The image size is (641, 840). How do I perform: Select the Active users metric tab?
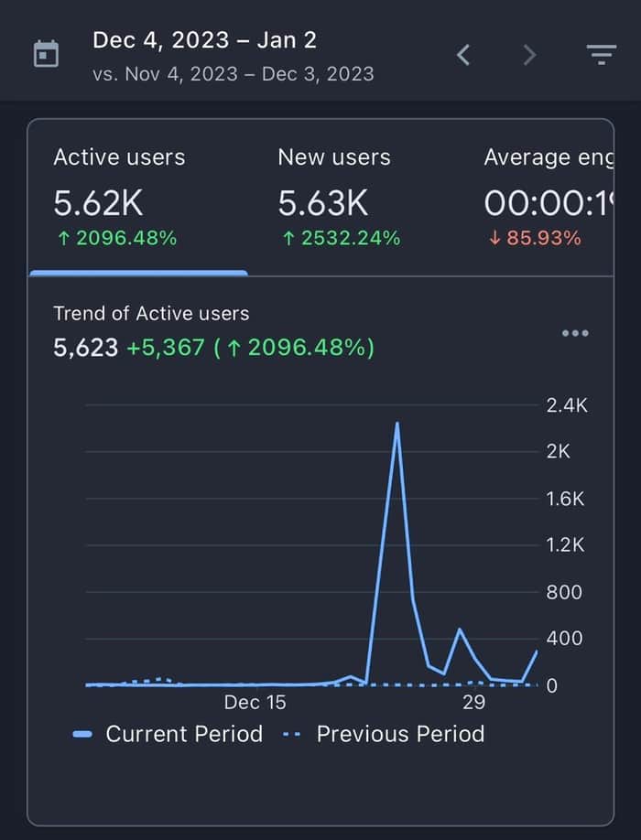click(x=138, y=199)
